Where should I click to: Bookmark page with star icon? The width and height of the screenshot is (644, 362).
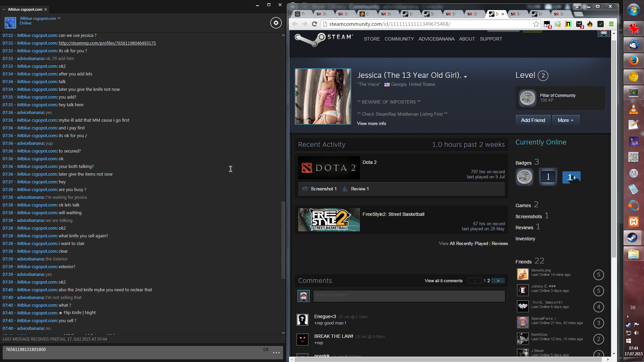536,24
